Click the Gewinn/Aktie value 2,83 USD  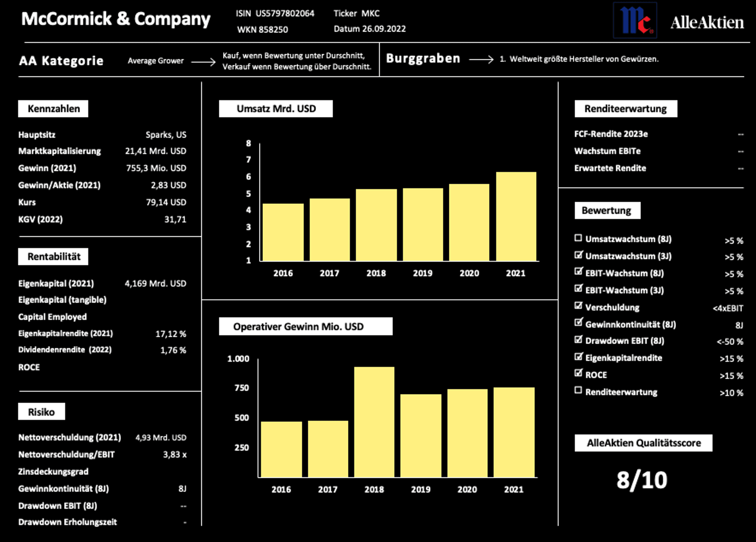point(168,185)
